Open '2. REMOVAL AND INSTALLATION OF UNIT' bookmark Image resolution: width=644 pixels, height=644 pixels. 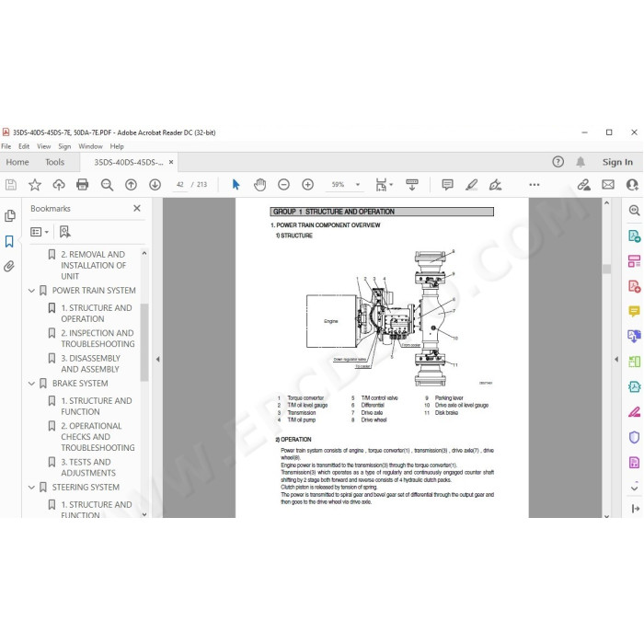(x=93, y=265)
